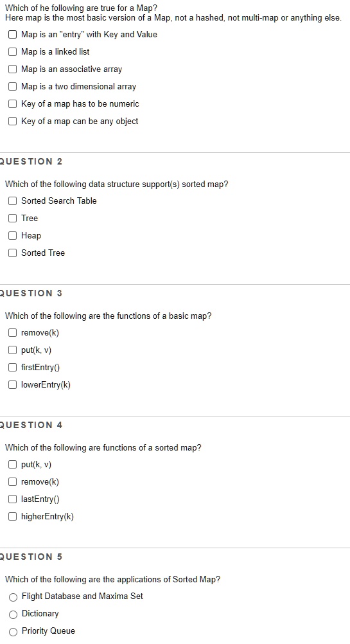Select the 'Dictionary' radio option
This screenshot has width=350, height=644.
13,614
